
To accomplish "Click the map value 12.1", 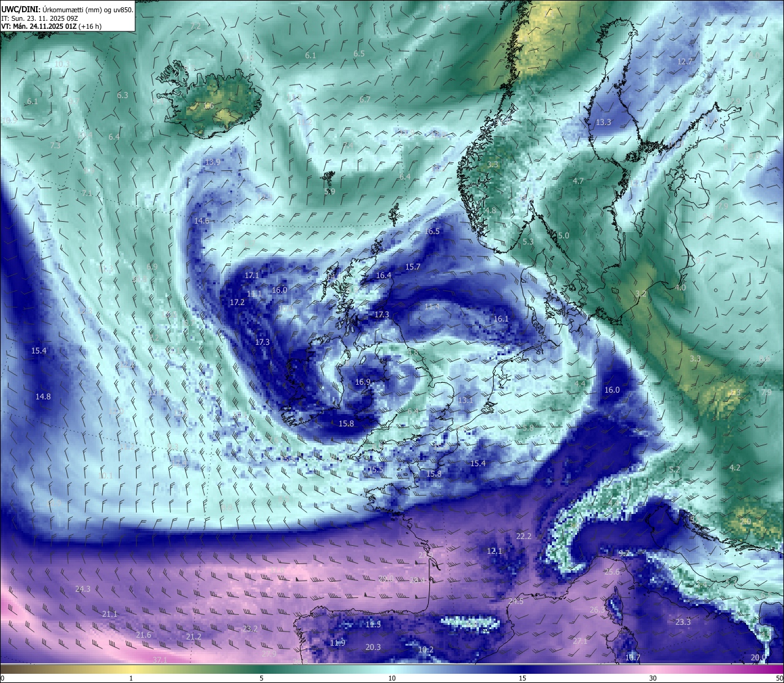I will pyautogui.click(x=494, y=551).
